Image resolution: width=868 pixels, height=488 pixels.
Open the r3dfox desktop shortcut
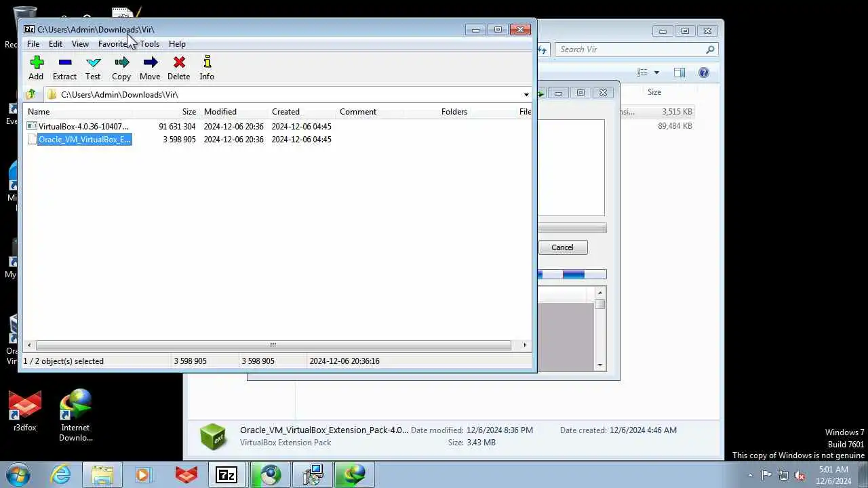point(25,411)
